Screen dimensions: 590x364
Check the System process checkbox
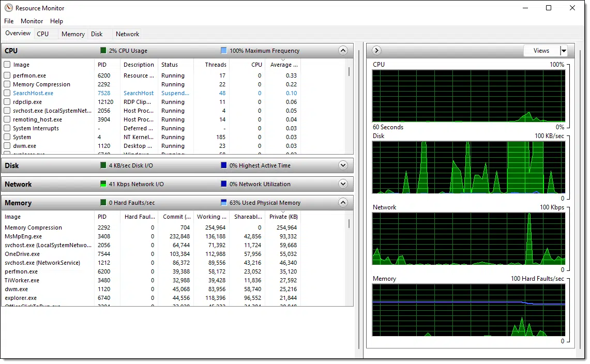point(7,137)
